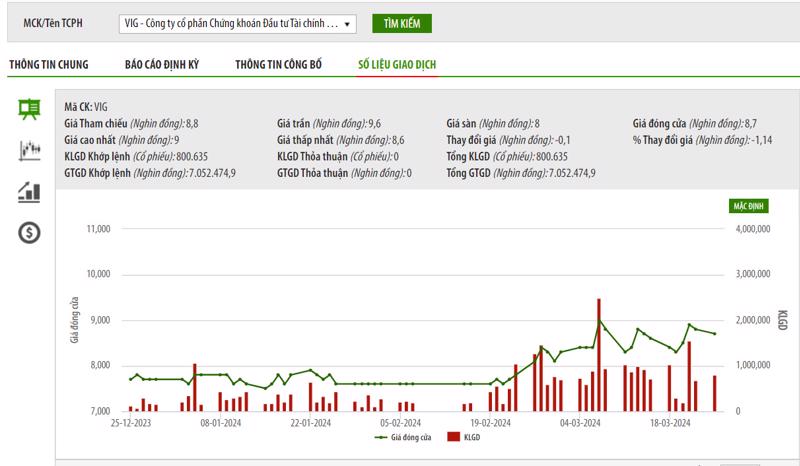Click the Mặc định reset button
The width and height of the screenshot is (800, 466).
click(749, 205)
